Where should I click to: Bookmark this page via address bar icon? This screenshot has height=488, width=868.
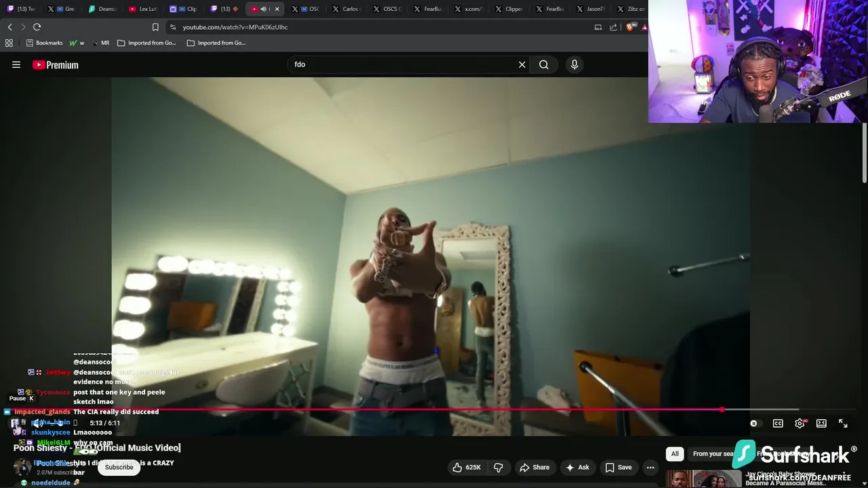(x=155, y=27)
